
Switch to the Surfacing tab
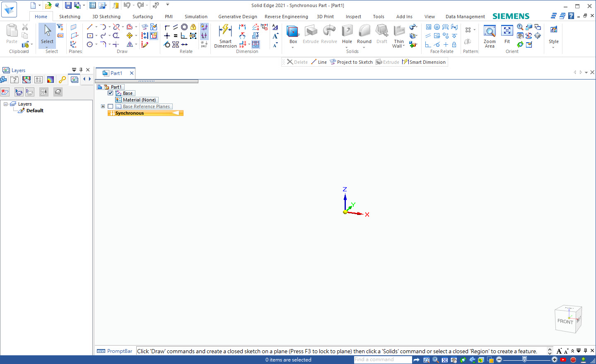(142, 17)
